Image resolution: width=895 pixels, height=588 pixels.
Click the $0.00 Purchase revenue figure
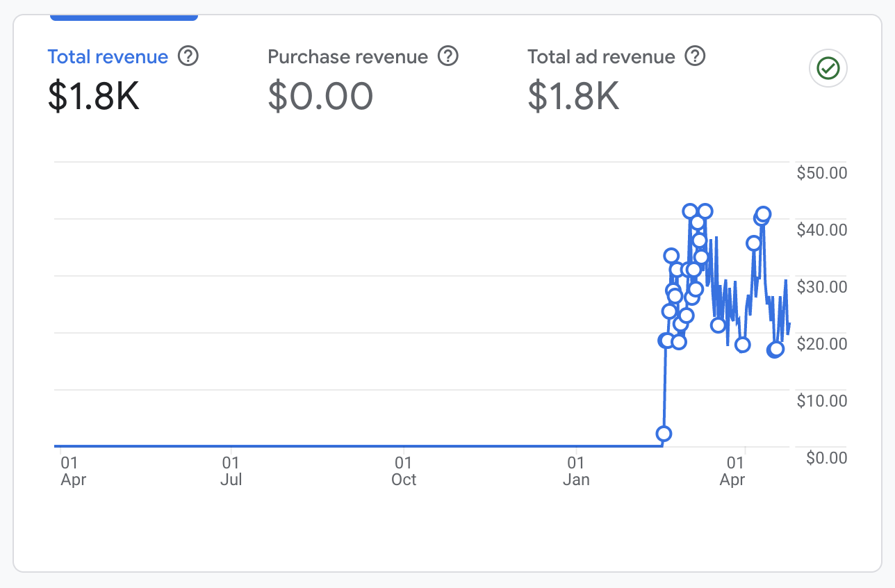[320, 97]
